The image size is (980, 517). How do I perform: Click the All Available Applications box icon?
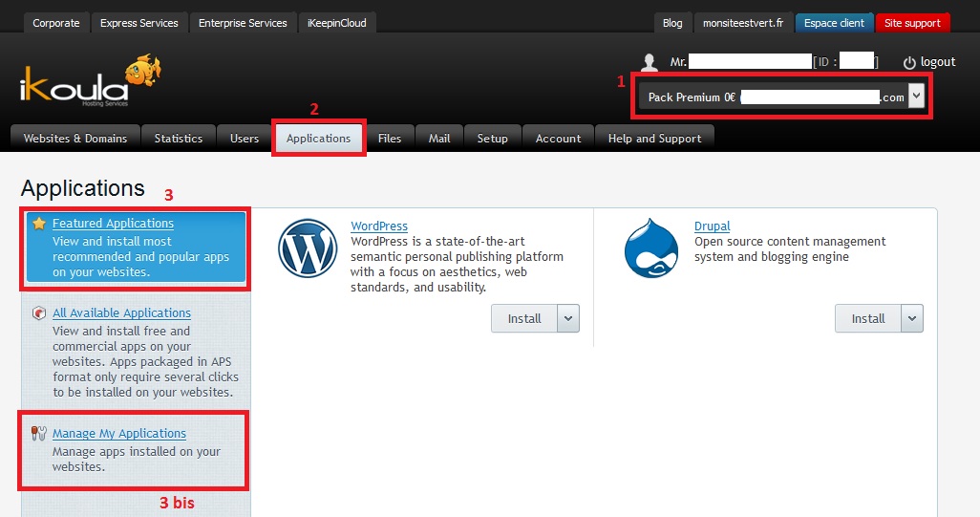39,313
